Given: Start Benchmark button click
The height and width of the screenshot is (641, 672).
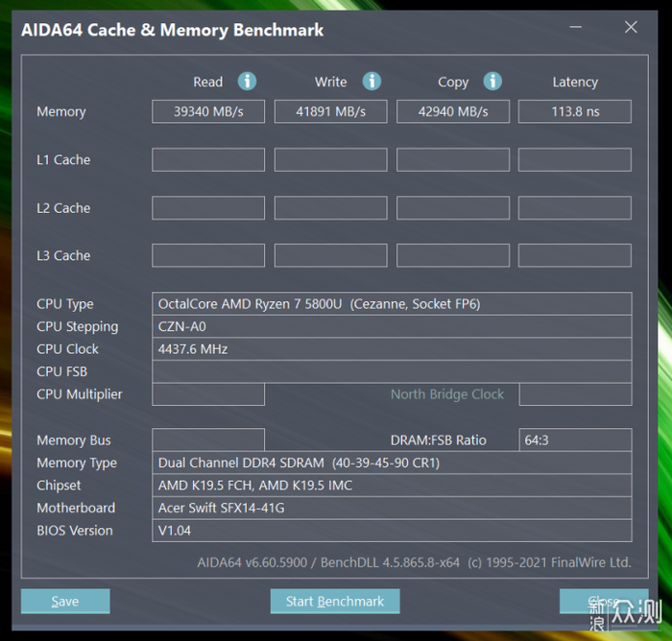Looking at the screenshot, I should 335,601.
